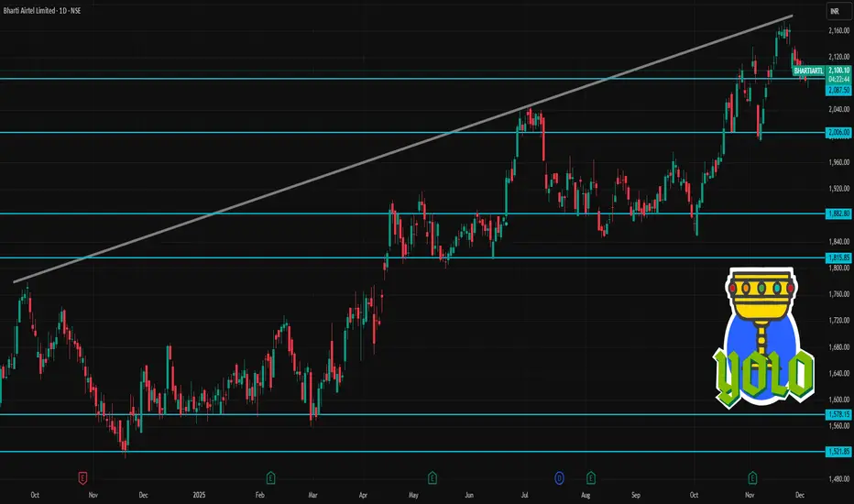Click the Mar label on time axis
854x504 pixels.
pos(312,495)
